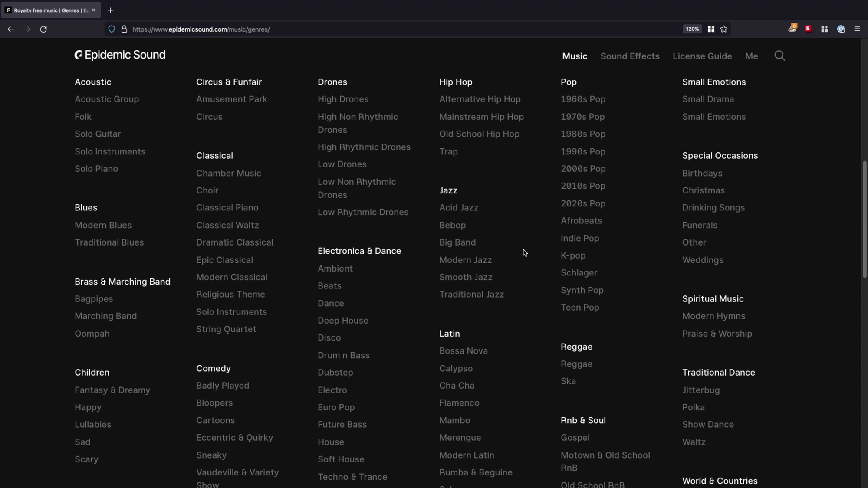Image resolution: width=868 pixels, height=488 pixels.
Task: Open the Weddings genre
Action: pyautogui.click(x=703, y=260)
